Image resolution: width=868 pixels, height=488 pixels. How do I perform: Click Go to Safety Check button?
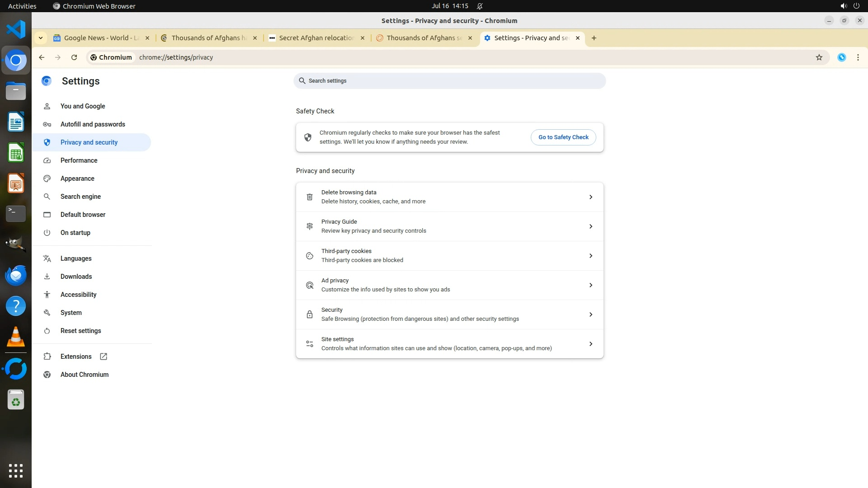[x=563, y=137]
